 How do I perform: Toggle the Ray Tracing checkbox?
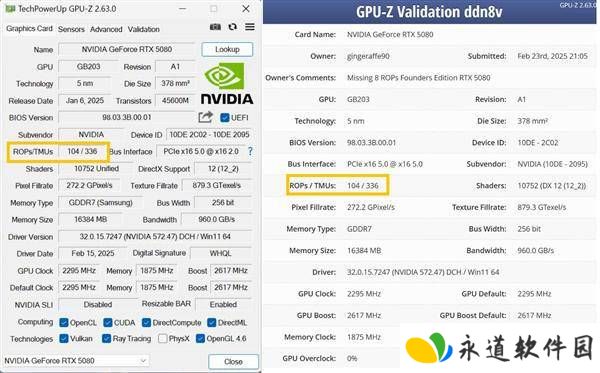pyautogui.click(x=106, y=339)
